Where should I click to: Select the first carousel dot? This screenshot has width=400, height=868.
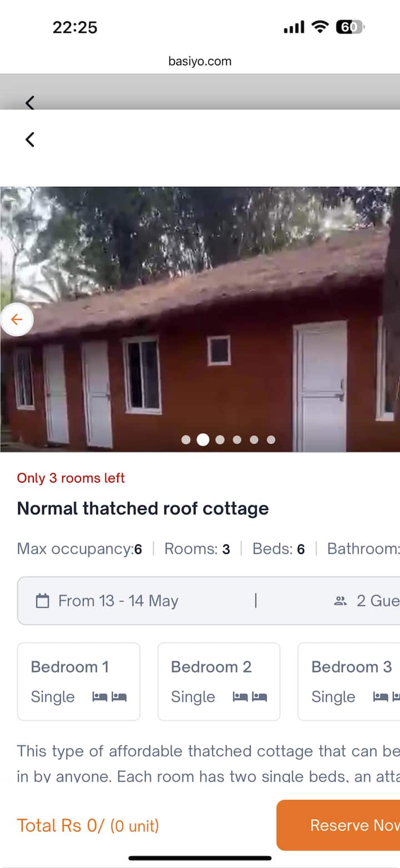click(x=186, y=440)
